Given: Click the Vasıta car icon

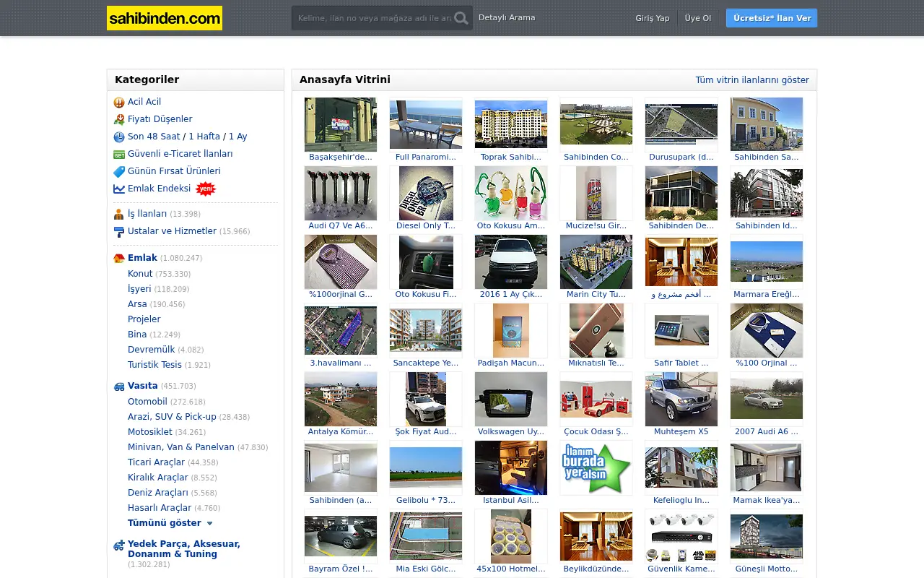Looking at the screenshot, I should [x=119, y=386].
